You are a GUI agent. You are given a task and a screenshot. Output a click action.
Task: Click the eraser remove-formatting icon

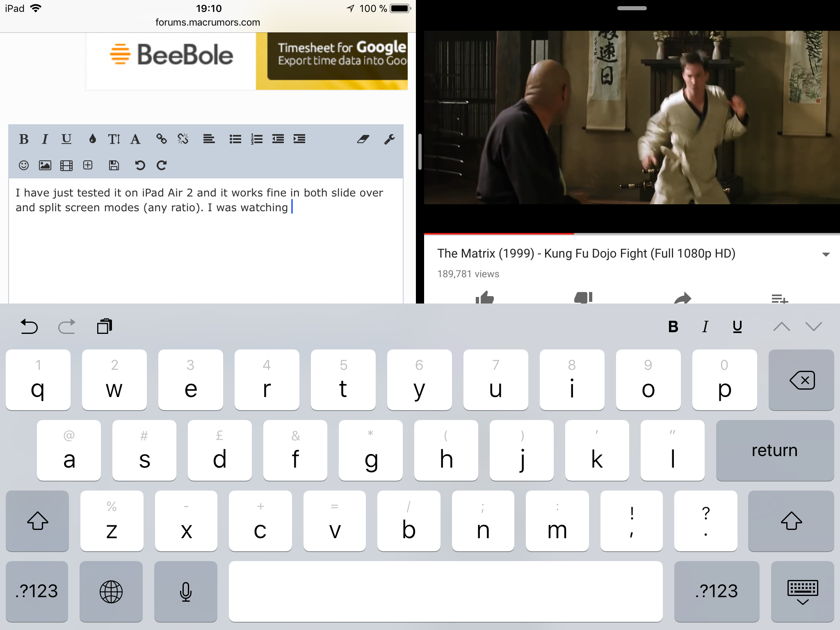point(363,139)
